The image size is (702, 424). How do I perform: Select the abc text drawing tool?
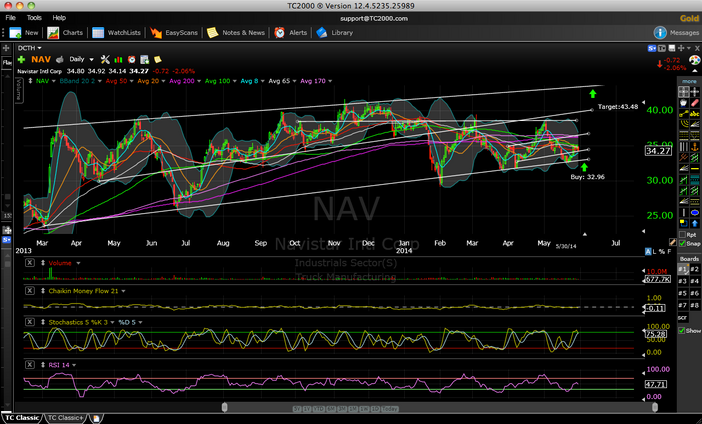695,113
